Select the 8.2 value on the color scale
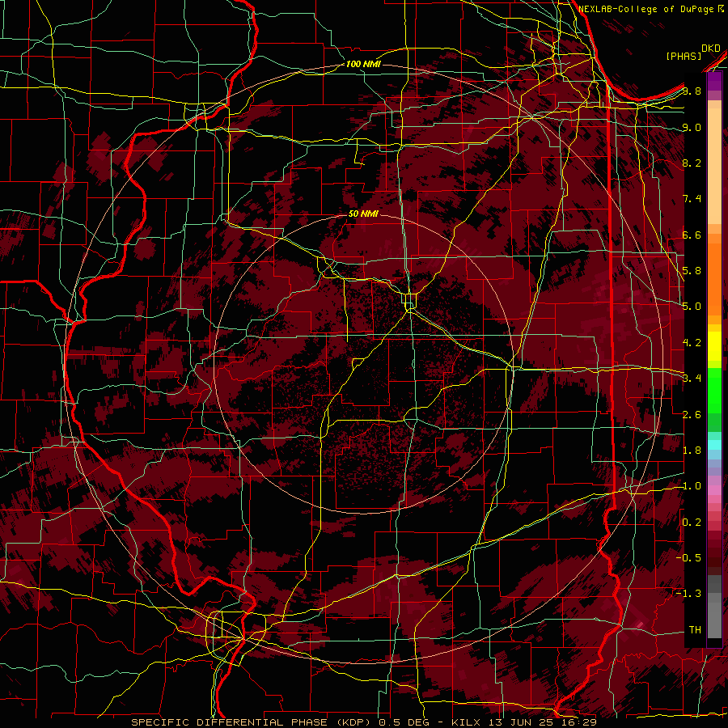The width and height of the screenshot is (728, 728). (x=692, y=163)
